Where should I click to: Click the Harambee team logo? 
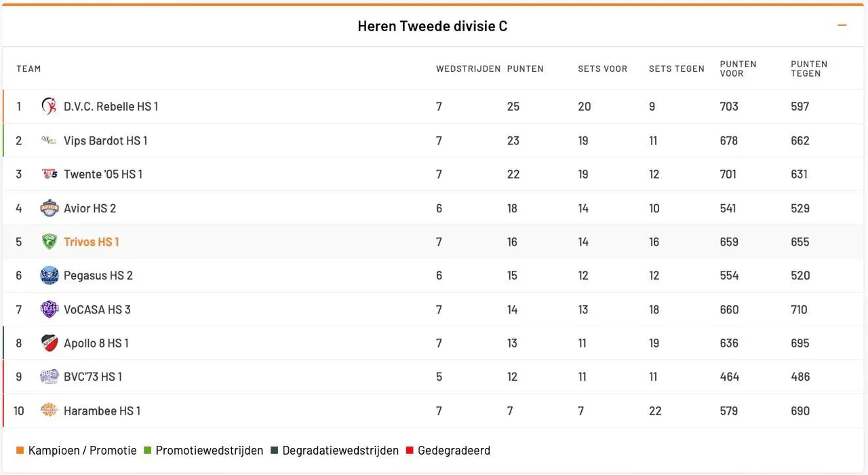pyautogui.click(x=50, y=411)
